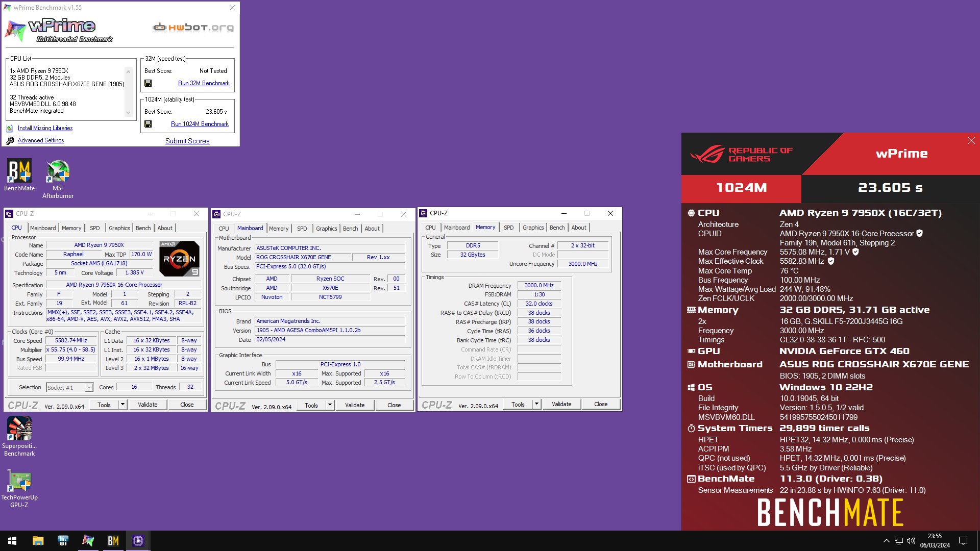
Task: Click the Ryzen 9 logo in CPU-Z
Action: pos(179,258)
